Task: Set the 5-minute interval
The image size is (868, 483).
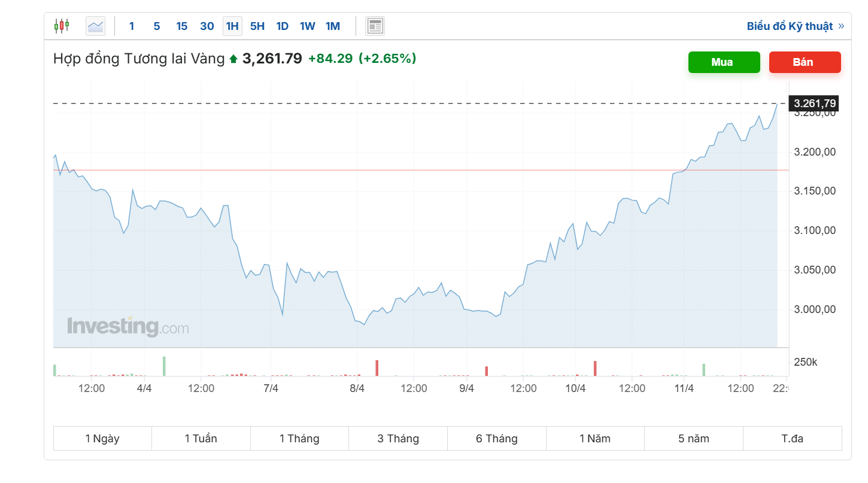Action: pos(157,26)
